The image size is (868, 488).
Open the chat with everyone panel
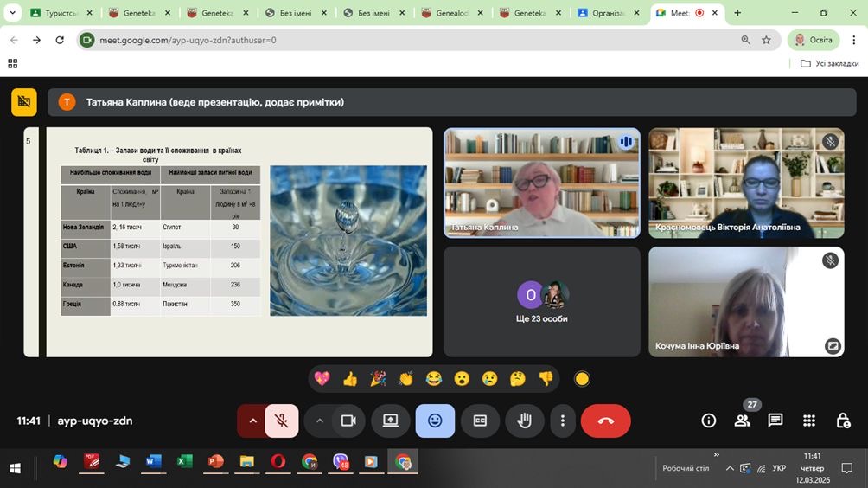pos(775,421)
